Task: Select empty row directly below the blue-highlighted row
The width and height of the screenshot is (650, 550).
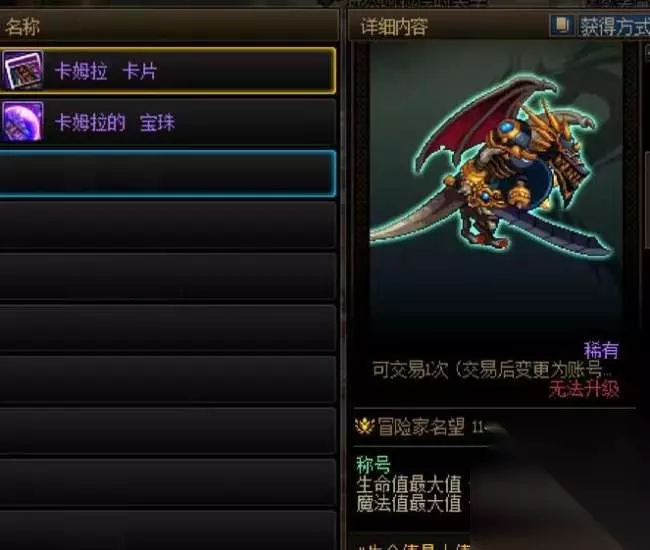Action: pyautogui.click(x=167, y=225)
